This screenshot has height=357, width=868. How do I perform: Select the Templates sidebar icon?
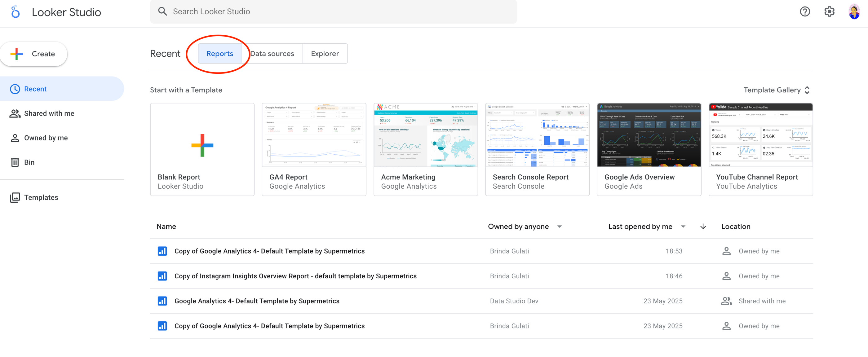click(x=15, y=197)
